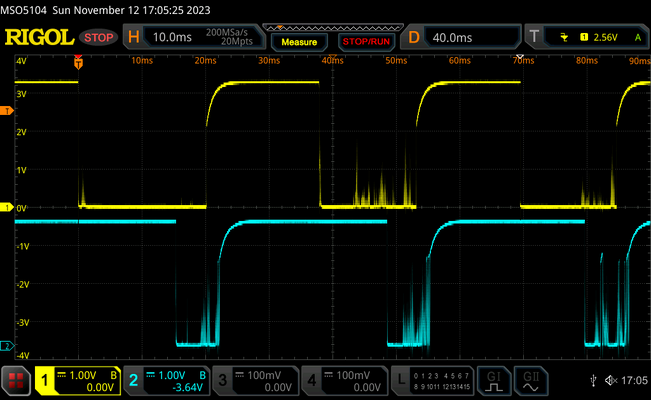Click the USB connection icon

pyautogui.click(x=593, y=380)
